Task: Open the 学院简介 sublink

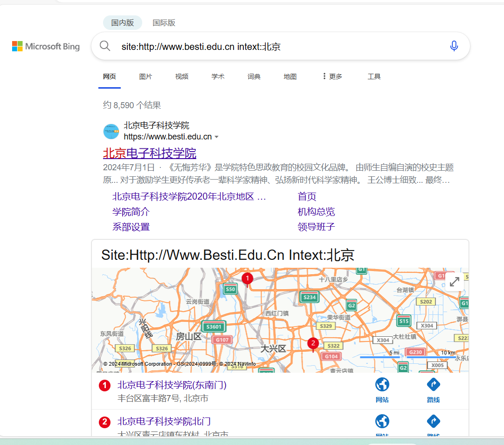Action: (131, 212)
